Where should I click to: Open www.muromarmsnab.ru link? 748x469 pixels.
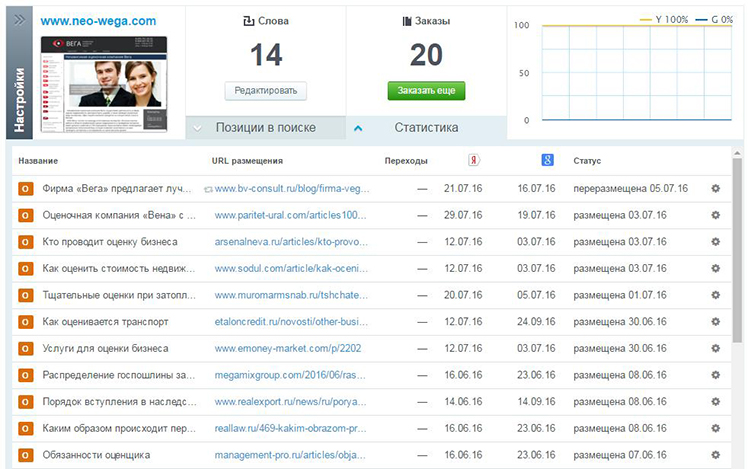tap(291, 295)
